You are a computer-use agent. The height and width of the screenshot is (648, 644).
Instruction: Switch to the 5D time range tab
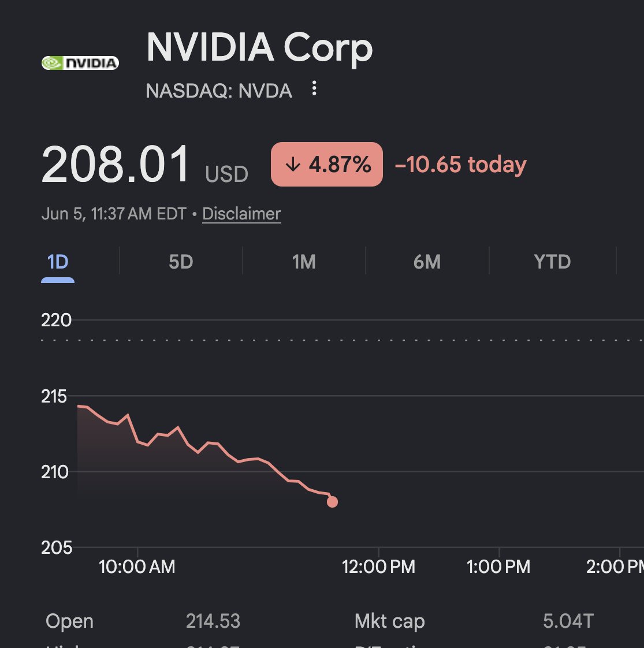click(x=181, y=262)
